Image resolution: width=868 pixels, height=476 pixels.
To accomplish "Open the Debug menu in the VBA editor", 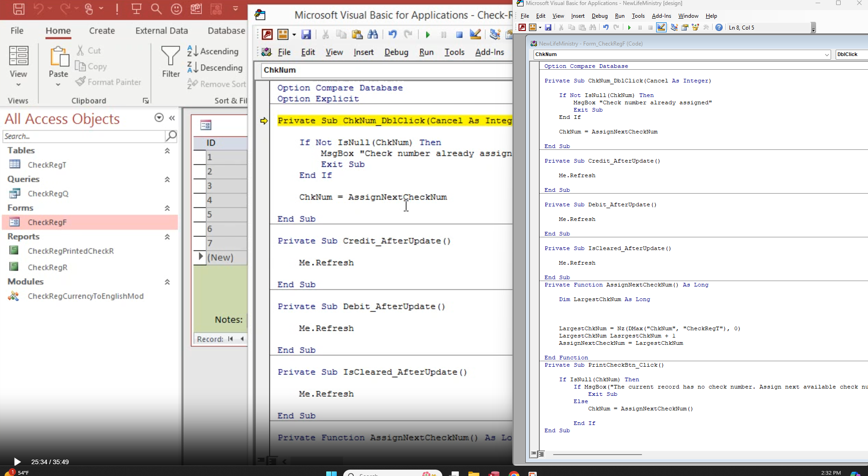I will [600, 16].
